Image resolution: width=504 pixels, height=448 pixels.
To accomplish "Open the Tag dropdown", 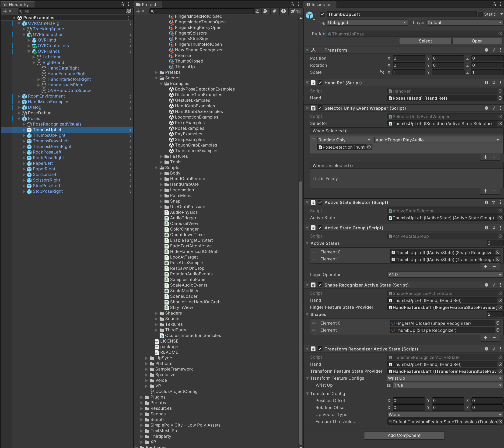I will 367,22.
